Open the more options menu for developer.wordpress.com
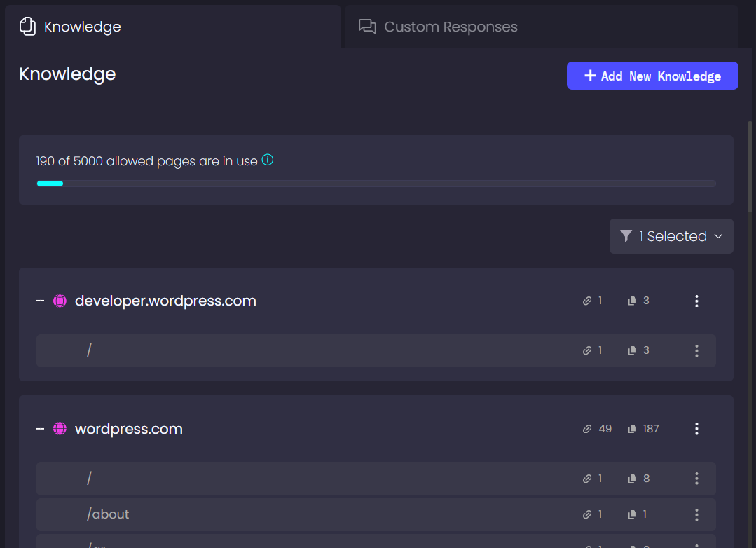 (696, 301)
